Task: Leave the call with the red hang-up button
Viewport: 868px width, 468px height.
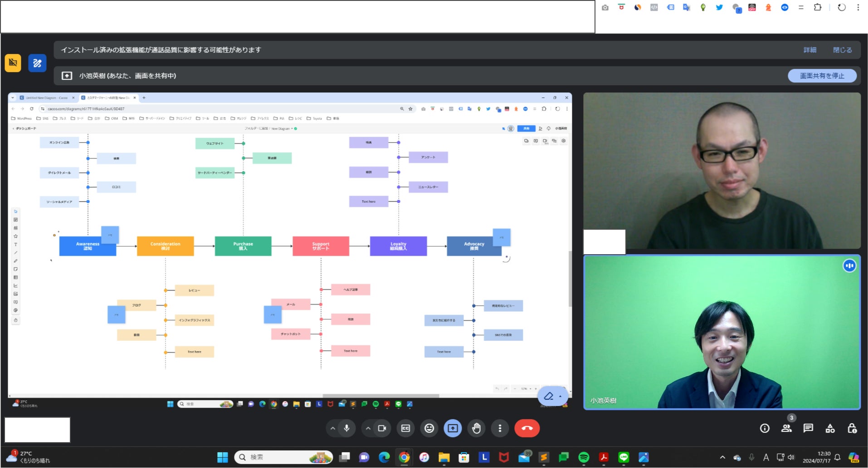Action: pyautogui.click(x=527, y=428)
